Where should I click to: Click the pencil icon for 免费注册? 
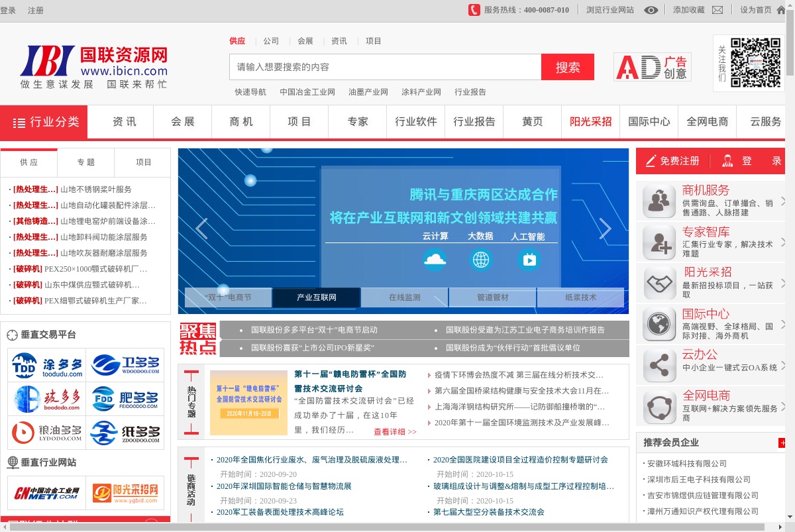point(651,160)
